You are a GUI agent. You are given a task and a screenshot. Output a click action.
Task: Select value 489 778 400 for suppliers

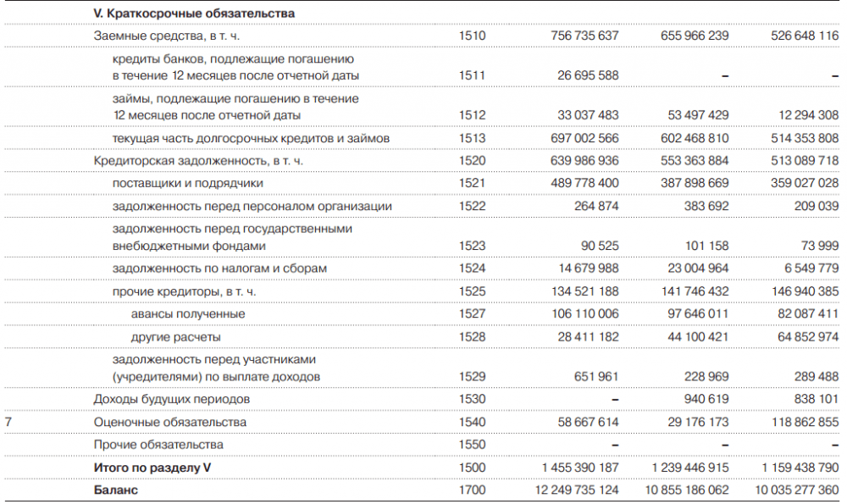coord(584,183)
